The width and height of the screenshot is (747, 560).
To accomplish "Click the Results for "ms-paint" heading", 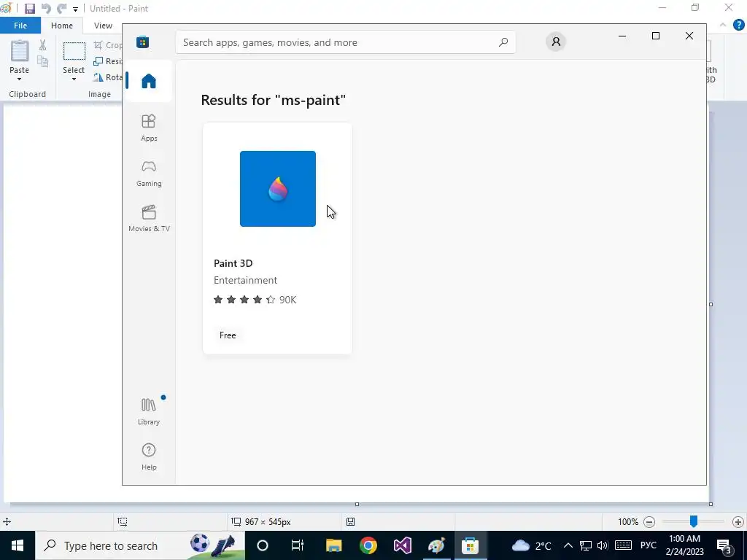I will (273, 100).
